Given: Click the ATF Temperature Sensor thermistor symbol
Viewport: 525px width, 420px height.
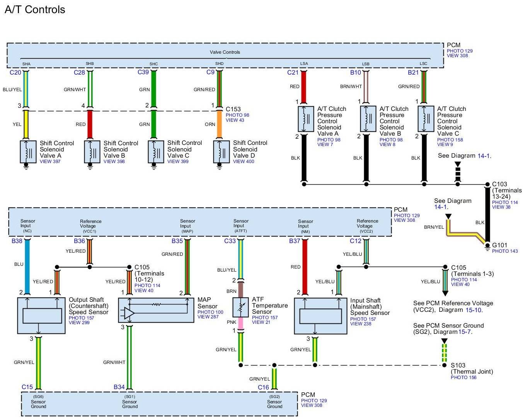Looking at the screenshot, I should (240, 307).
